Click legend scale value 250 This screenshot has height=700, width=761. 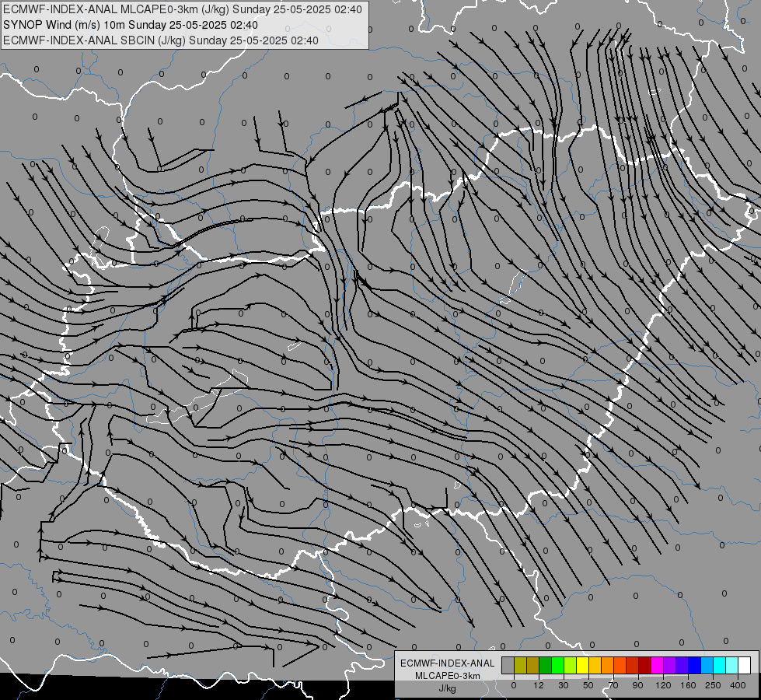click(x=713, y=685)
